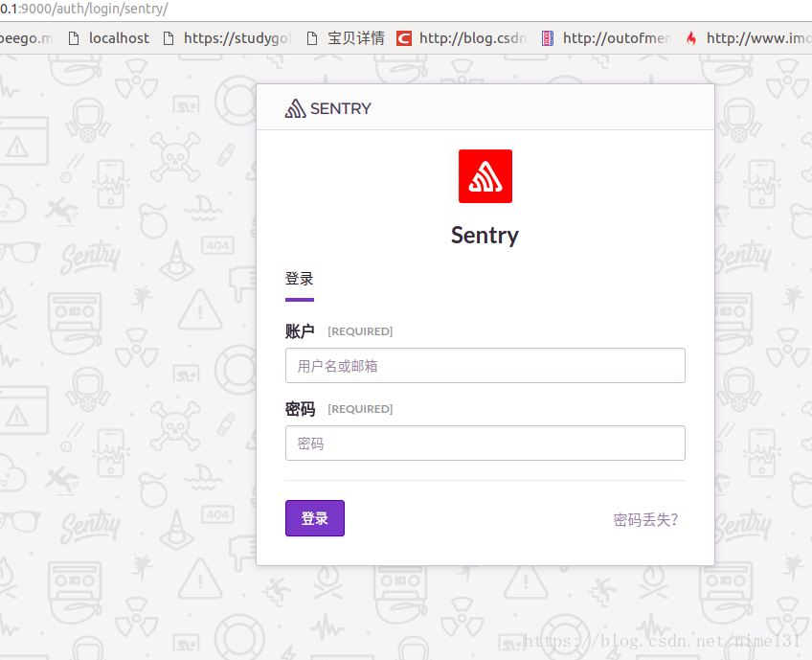Image resolution: width=812 pixels, height=660 pixels.
Task: Click the red Sentry organization avatar
Action: (485, 176)
